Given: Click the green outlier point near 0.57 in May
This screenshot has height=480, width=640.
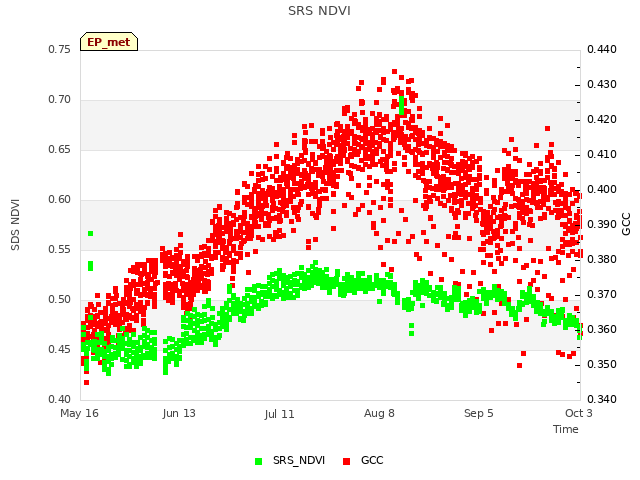Looking at the screenshot, I should coord(91,233).
